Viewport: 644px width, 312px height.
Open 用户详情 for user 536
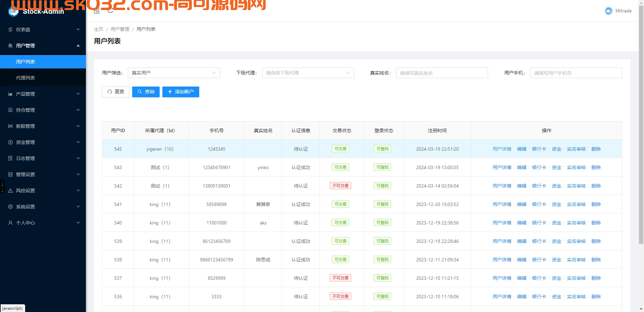coord(502,297)
